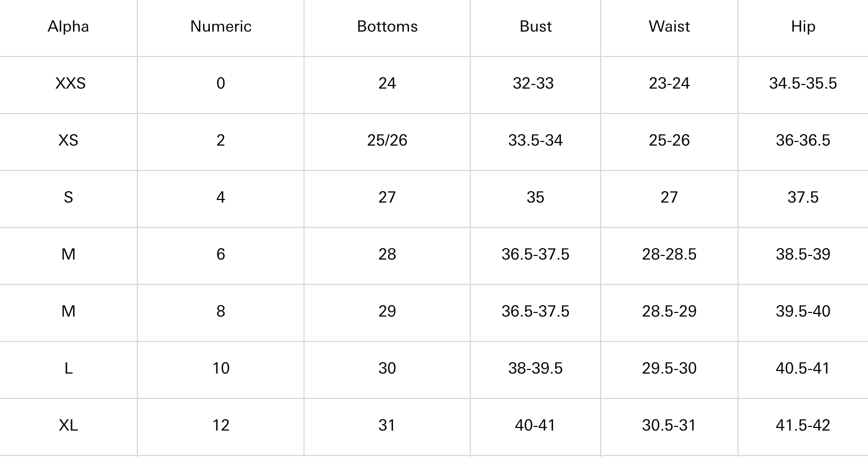Click the Alpha column header

pyautogui.click(x=68, y=26)
